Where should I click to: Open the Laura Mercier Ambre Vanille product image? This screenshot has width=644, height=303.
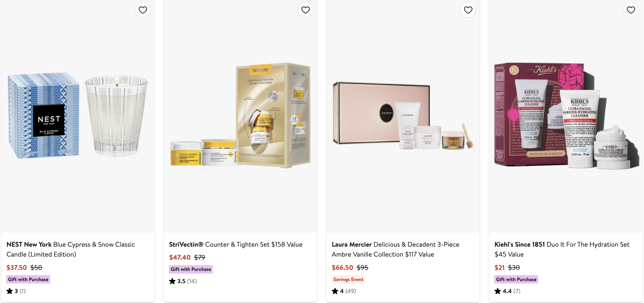403,116
